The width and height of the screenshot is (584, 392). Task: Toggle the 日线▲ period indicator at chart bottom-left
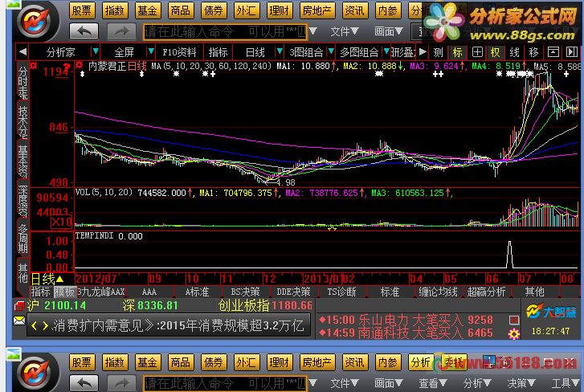(x=47, y=279)
